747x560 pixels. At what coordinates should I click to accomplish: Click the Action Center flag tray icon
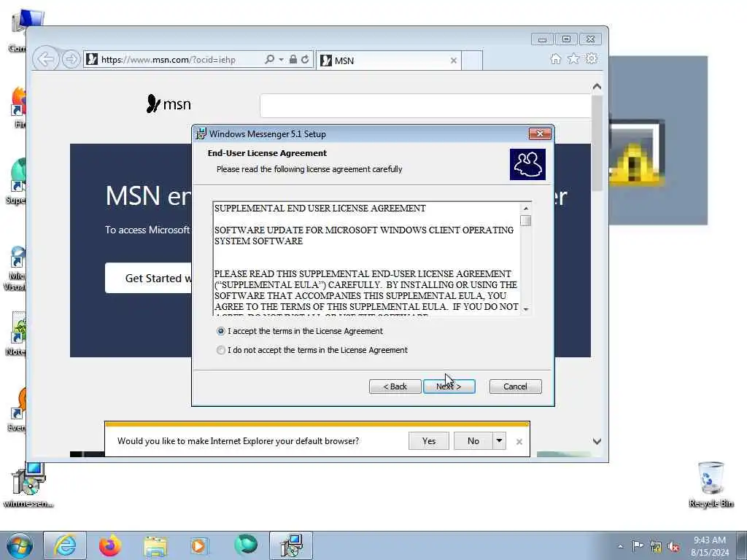tap(638, 546)
